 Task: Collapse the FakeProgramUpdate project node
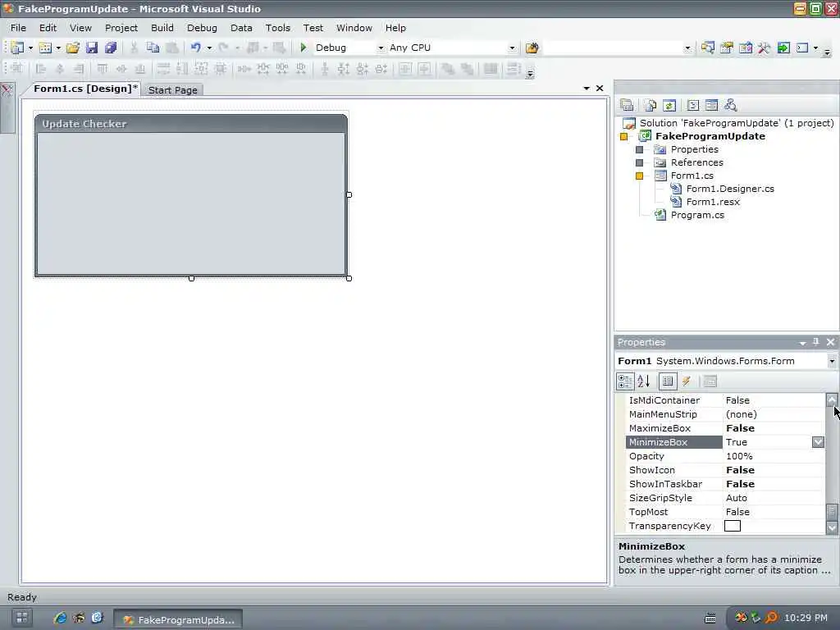click(623, 137)
